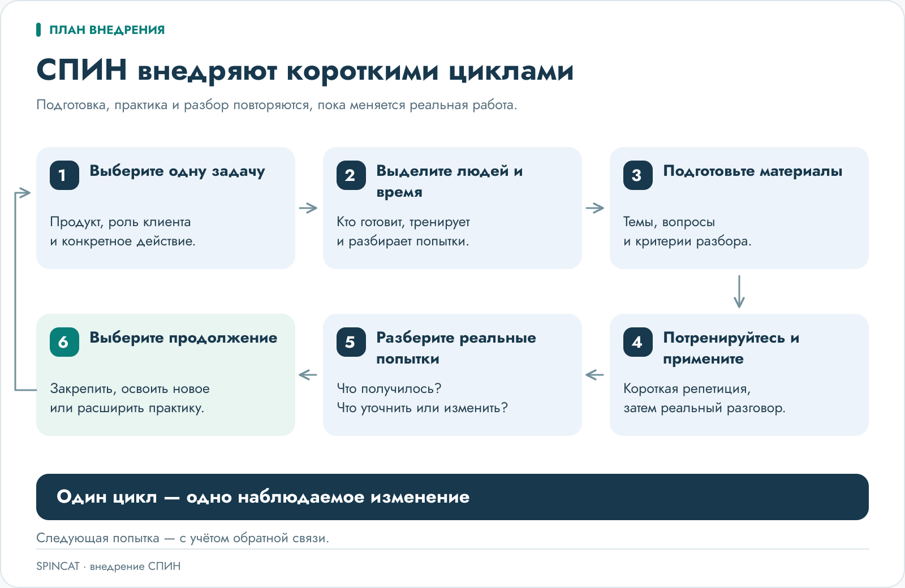The height and width of the screenshot is (588, 905).
Task: Click the banner "Один цикл — одно наблюдаемое изменение"
Action: tap(453, 497)
